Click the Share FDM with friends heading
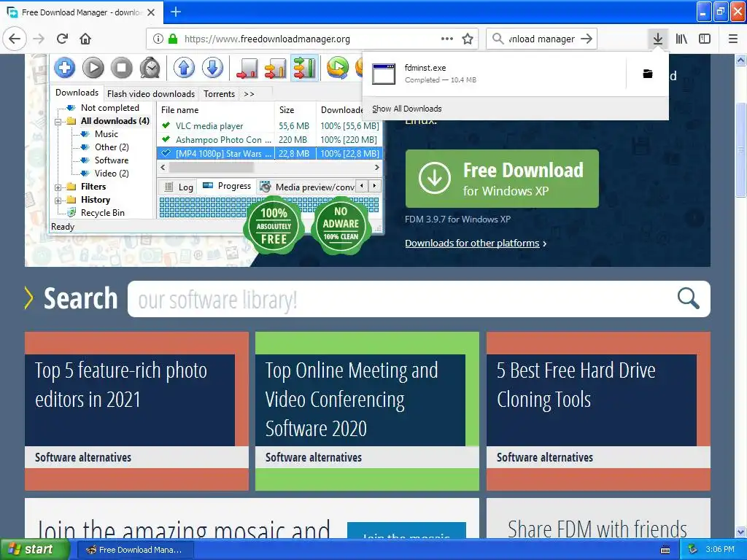The image size is (747, 560). (x=597, y=529)
